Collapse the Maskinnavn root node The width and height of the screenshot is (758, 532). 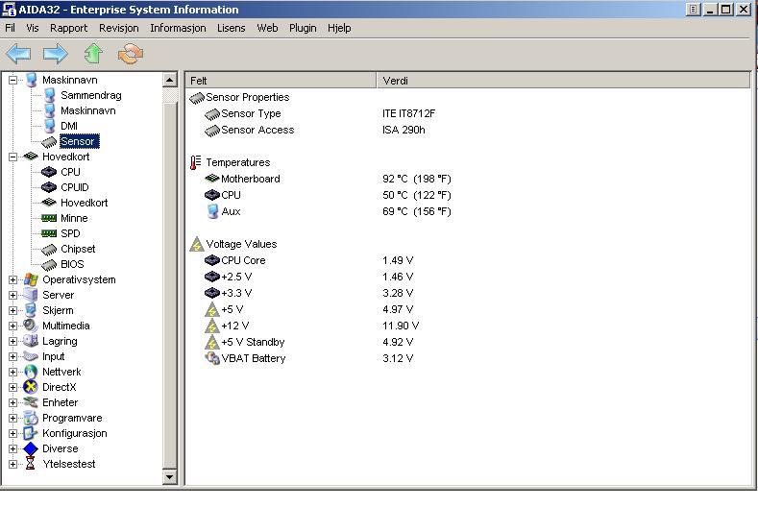tap(13, 81)
